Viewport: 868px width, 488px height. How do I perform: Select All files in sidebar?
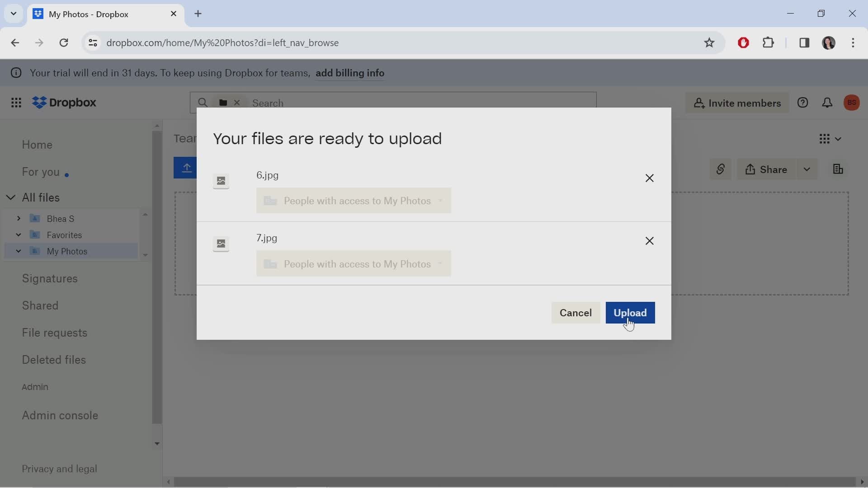click(41, 197)
